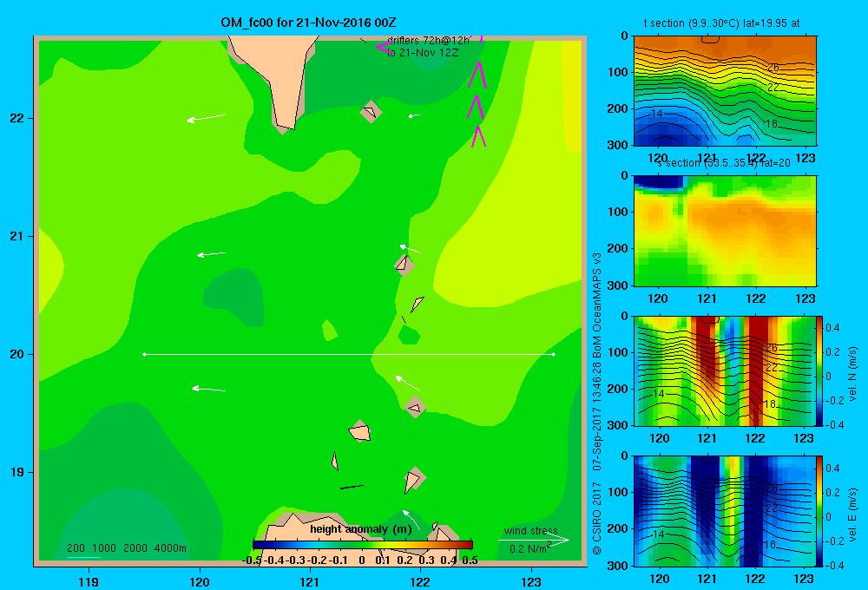Click depth label 300 on the temperature section
Image resolution: width=868 pixels, height=590 pixels.
(619, 145)
